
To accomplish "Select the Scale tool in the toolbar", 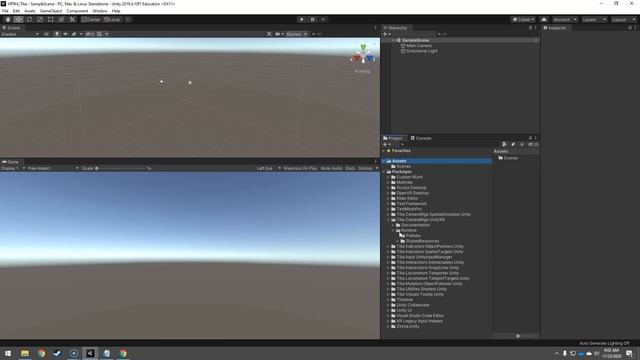I will (40, 20).
